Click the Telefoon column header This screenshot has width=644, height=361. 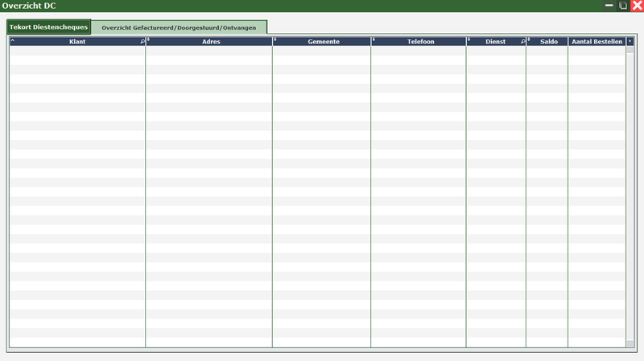pos(420,41)
